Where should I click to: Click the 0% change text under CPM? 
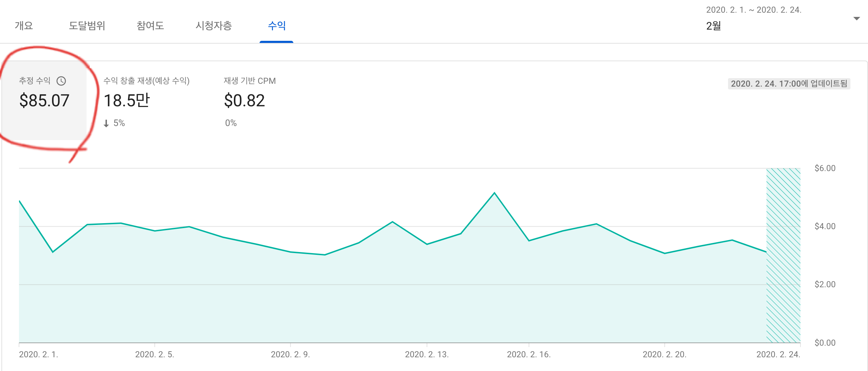coord(231,123)
